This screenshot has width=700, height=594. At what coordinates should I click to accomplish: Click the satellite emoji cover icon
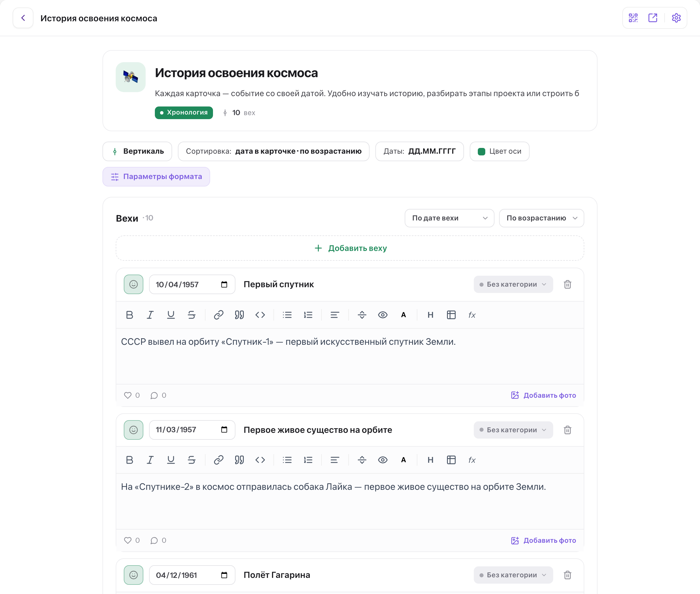pyautogui.click(x=131, y=77)
